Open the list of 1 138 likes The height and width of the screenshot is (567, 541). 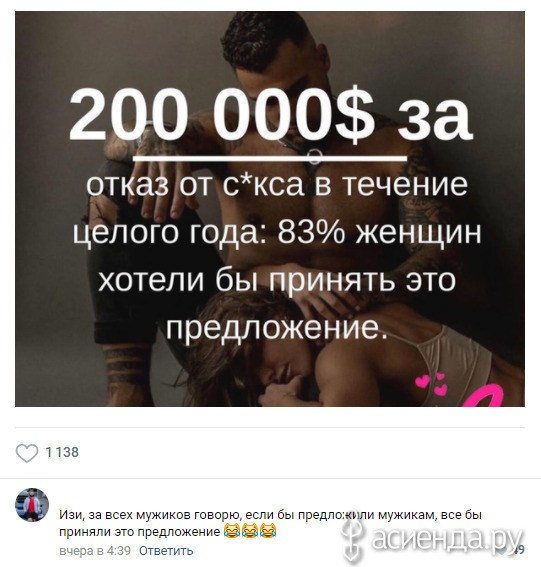pyautogui.click(x=62, y=452)
